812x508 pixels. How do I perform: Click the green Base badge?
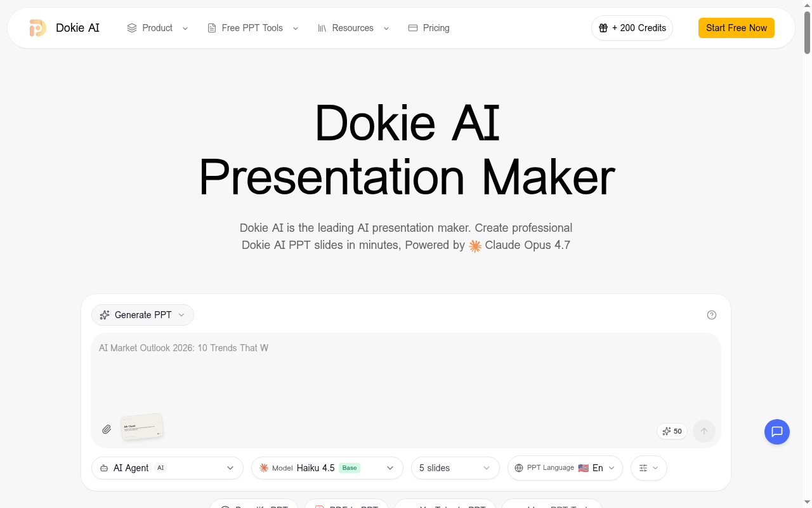point(350,468)
